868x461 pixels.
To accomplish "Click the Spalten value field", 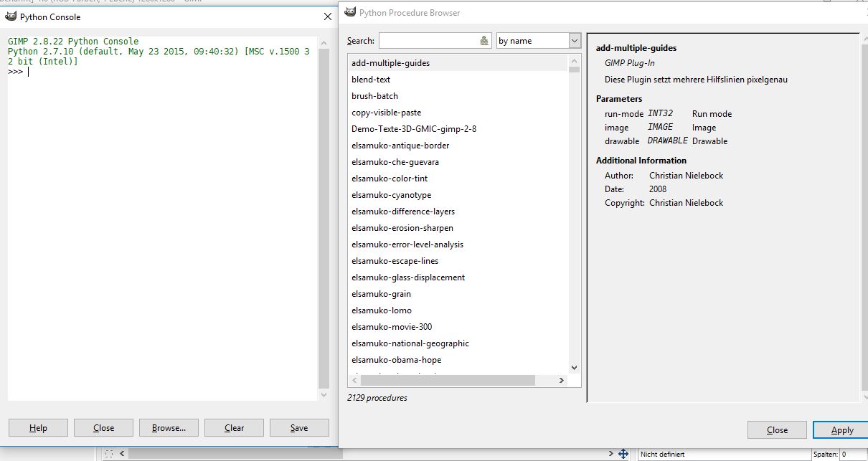I will [854, 454].
